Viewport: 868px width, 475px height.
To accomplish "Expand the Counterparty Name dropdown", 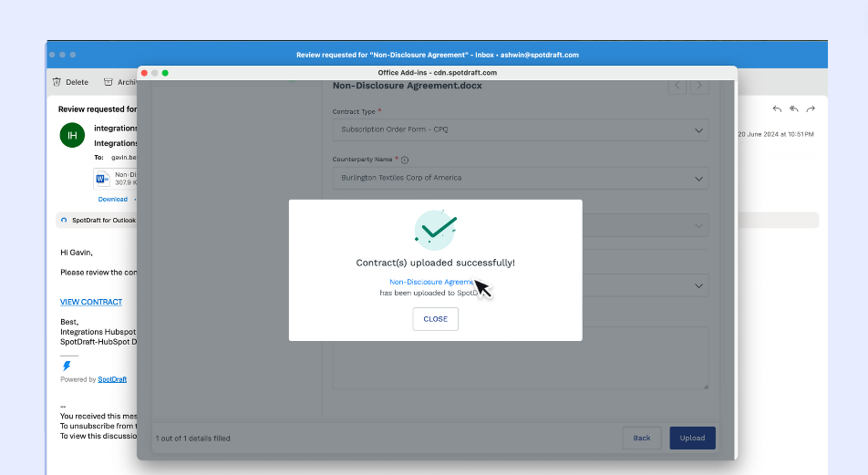I will [521, 178].
